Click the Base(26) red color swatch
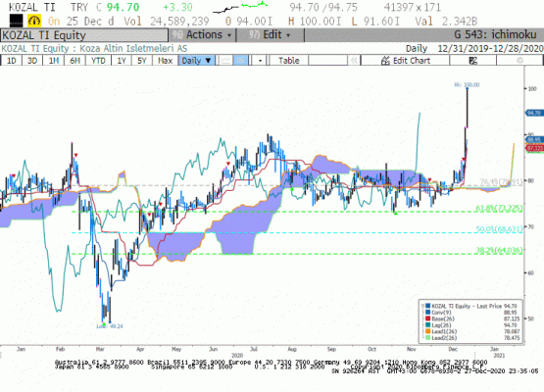 (x=428, y=318)
